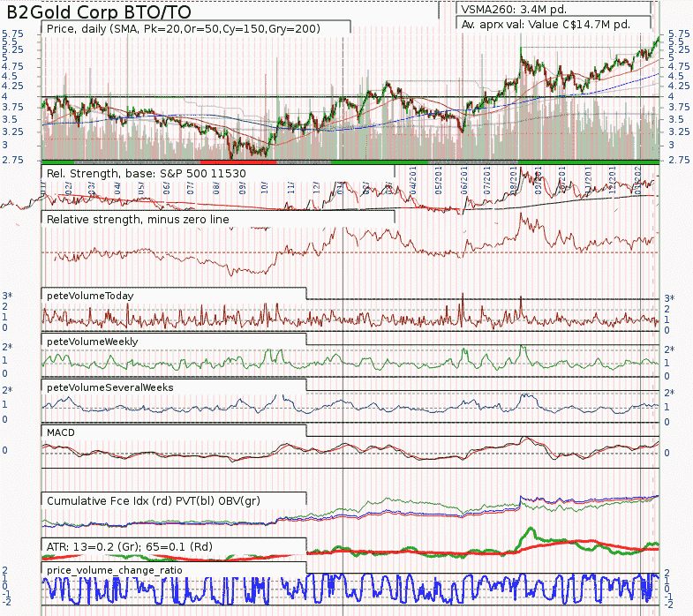The height and width of the screenshot is (616, 693).
Task: Click the 2* tick right of peteVolumeWeekly
Action: point(669,349)
